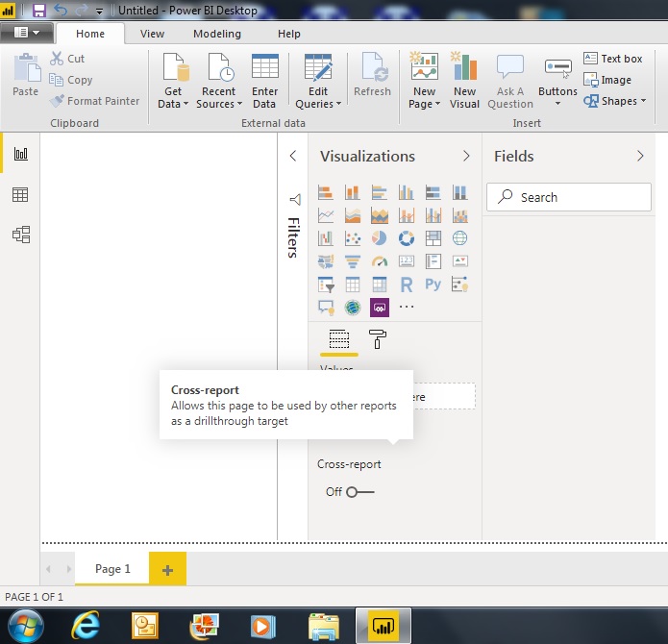The image size is (668, 644).
Task: Open the File menu button
Action: click(26, 33)
